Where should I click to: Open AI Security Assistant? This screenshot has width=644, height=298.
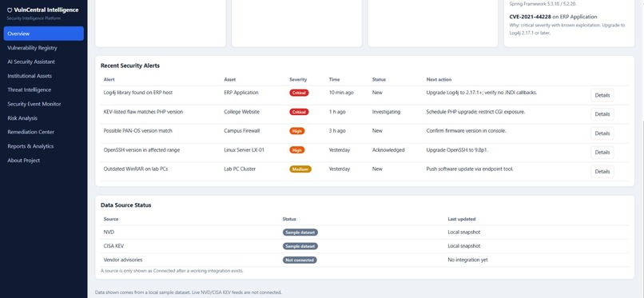tap(31, 62)
